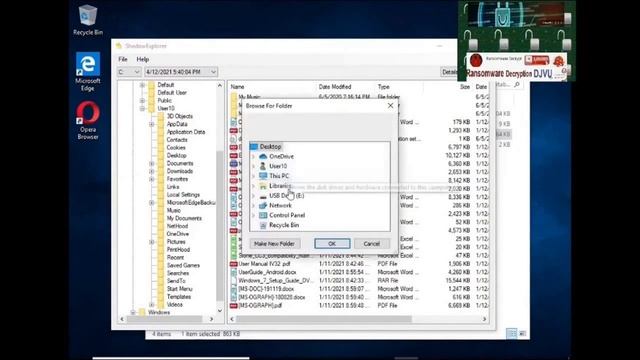The height and width of the screenshot is (360, 640).
Task: Select the This PC icon in the dialog
Action: coord(263,176)
